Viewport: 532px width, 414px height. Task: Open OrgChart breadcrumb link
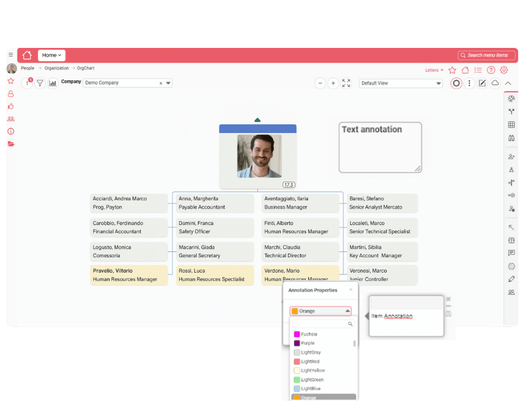click(x=86, y=68)
